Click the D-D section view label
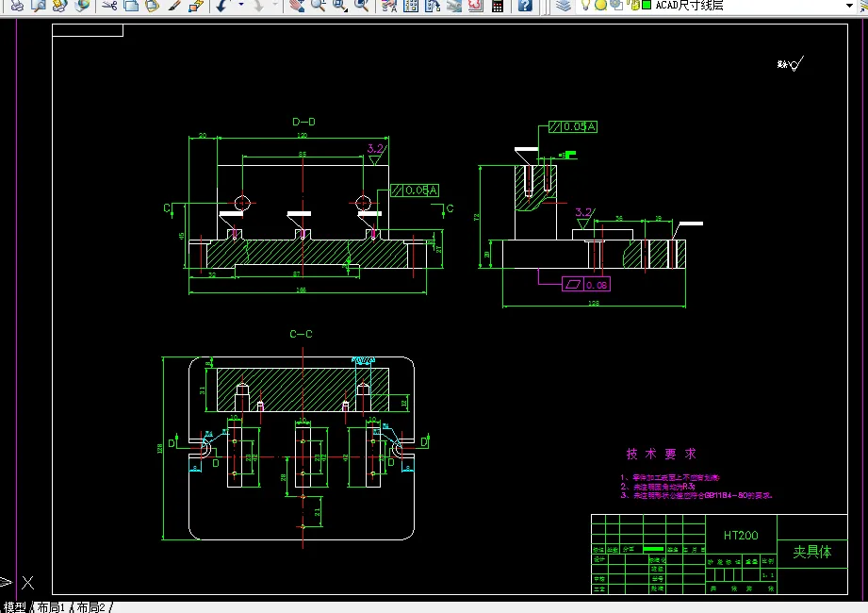 point(303,122)
